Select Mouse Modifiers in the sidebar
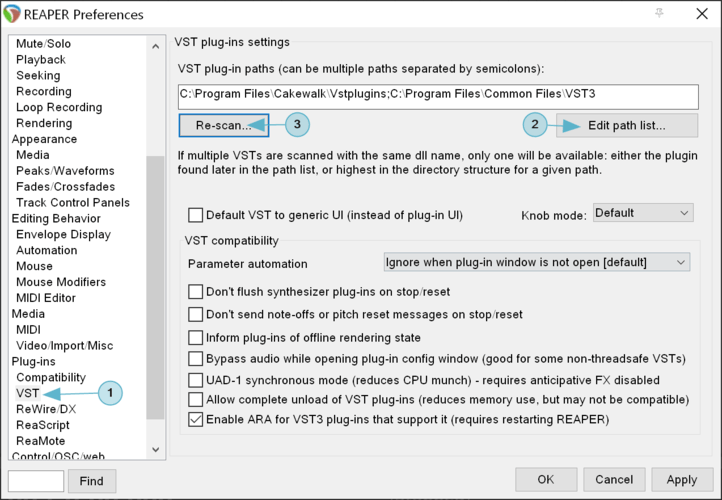The image size is (722, 500). [61, 282]
